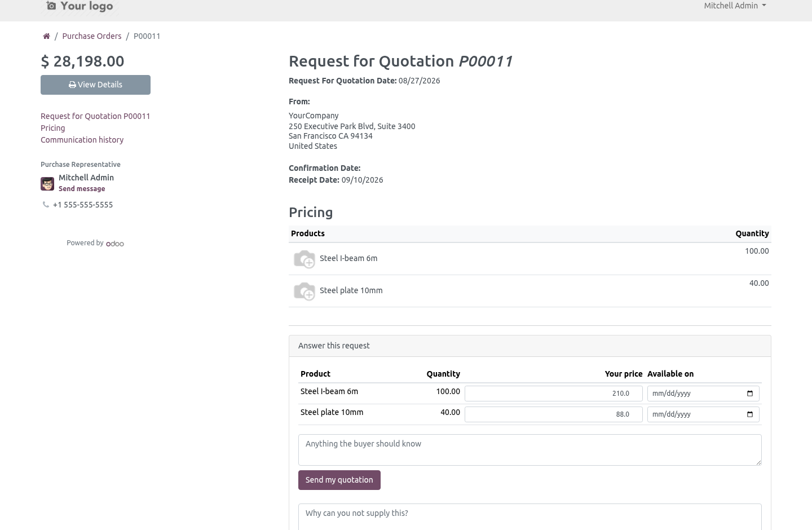This screenshot has width=812, height=530.
Task: Click the Odoo logo in Powered by
Action: (115, 244)
